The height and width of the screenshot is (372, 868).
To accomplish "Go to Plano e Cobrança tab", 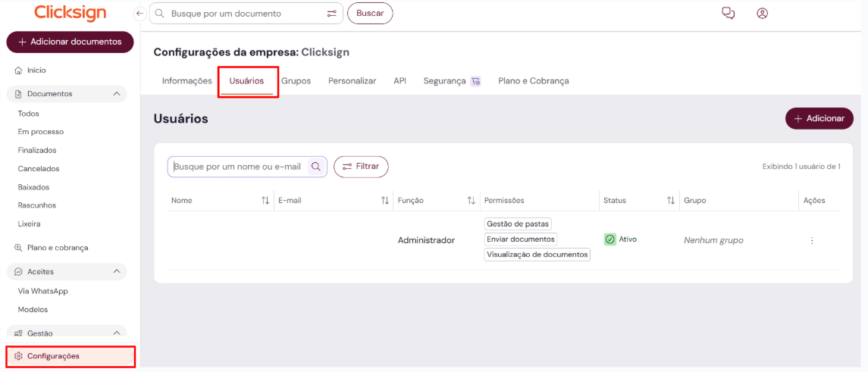I will [533, 81].
